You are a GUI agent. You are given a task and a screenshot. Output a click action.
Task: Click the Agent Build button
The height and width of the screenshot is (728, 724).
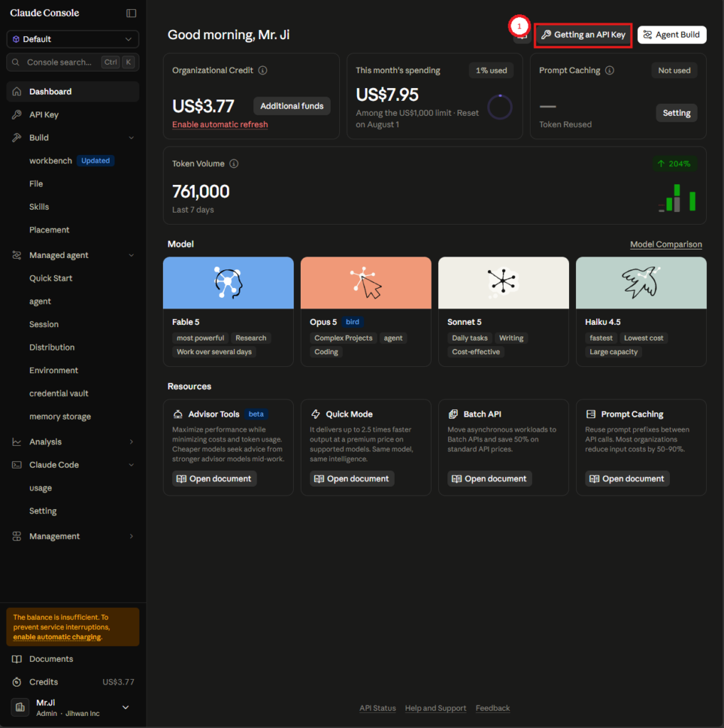click(x=671, y=35)
